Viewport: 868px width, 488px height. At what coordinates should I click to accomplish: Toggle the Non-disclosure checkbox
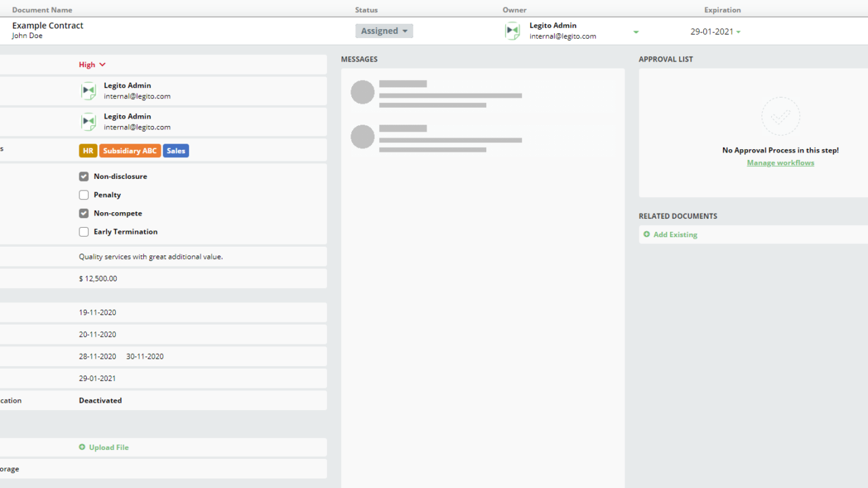pyautogui.click(x=84, y=176)
